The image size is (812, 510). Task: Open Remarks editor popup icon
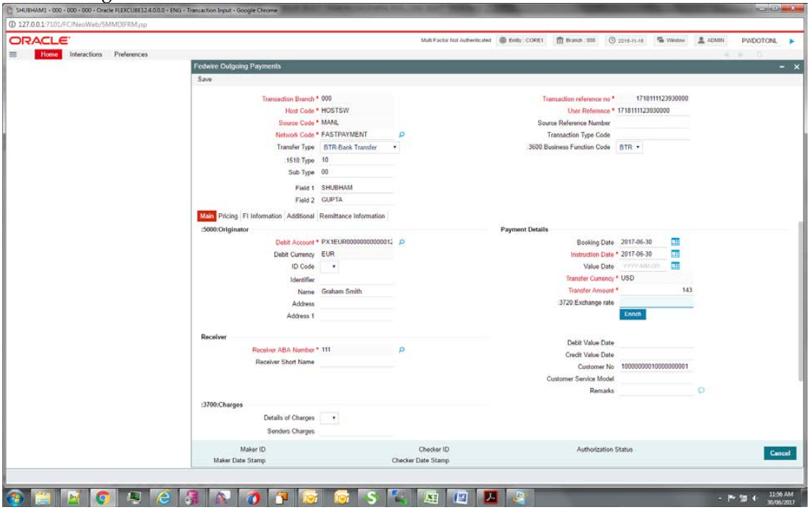701,390
